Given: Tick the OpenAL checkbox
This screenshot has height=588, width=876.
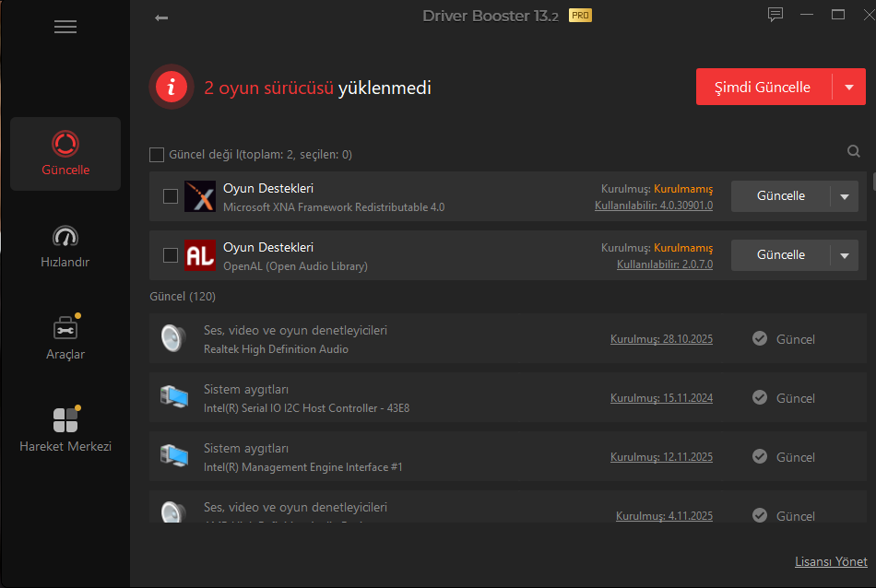Looking at the screenshot, I should coord(171,255).
